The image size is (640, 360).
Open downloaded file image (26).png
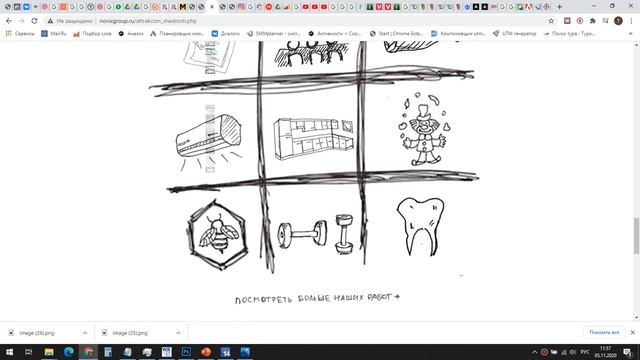click(x=37, y=333)
